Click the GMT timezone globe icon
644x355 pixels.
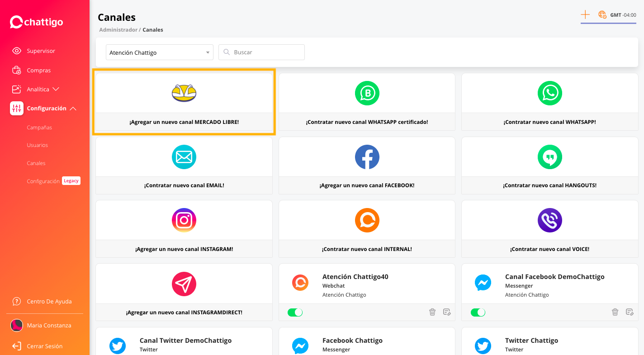pos(602,15)
